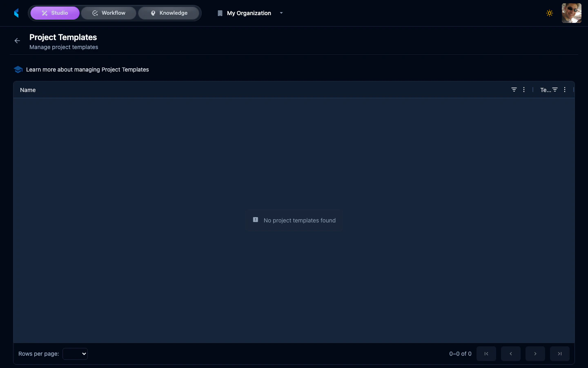
Task: Open the My Organization dropdown
Action: [281, 13]
